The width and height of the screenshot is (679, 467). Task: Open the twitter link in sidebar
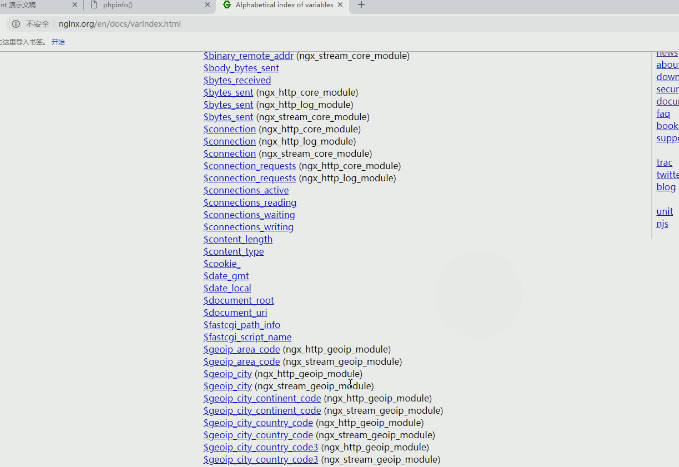click(x=667, y=175)
